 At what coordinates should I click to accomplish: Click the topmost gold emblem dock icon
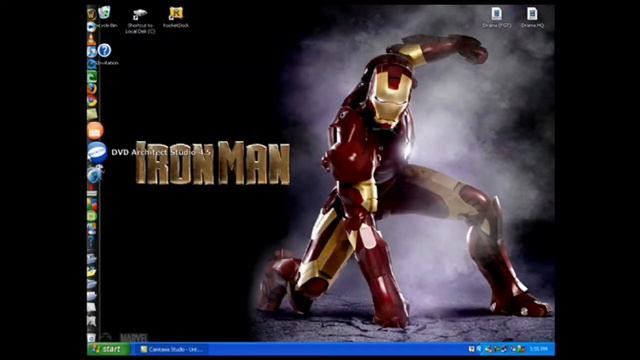pos(91,14)
